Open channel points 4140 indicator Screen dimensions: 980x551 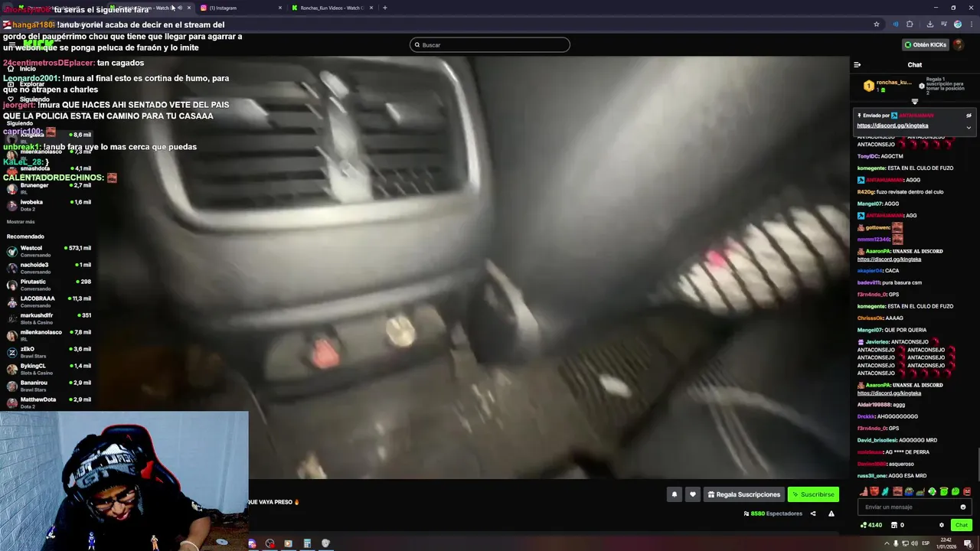click(871, 525)
